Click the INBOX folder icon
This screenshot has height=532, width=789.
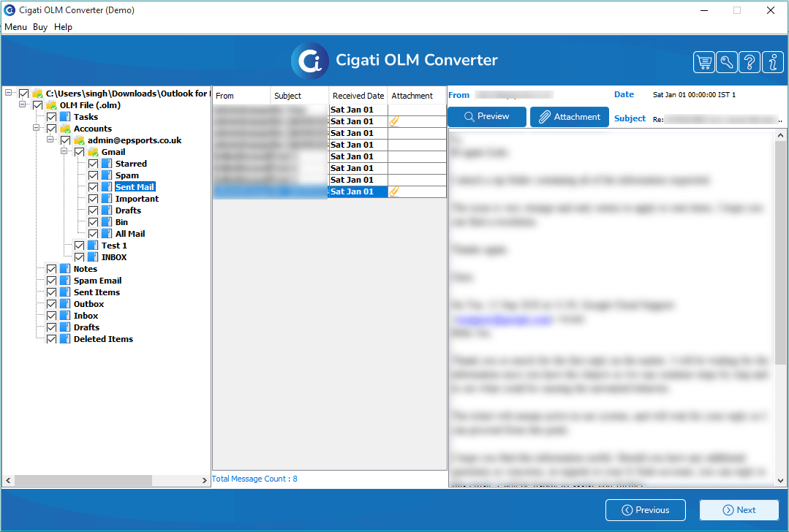click(x=93, y=257)
